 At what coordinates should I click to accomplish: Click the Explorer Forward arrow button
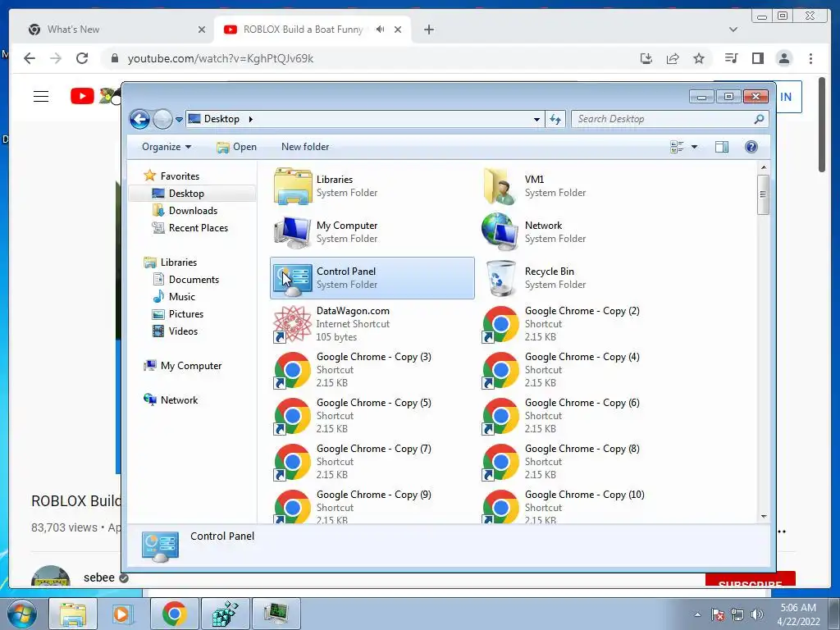click(163, 119)
